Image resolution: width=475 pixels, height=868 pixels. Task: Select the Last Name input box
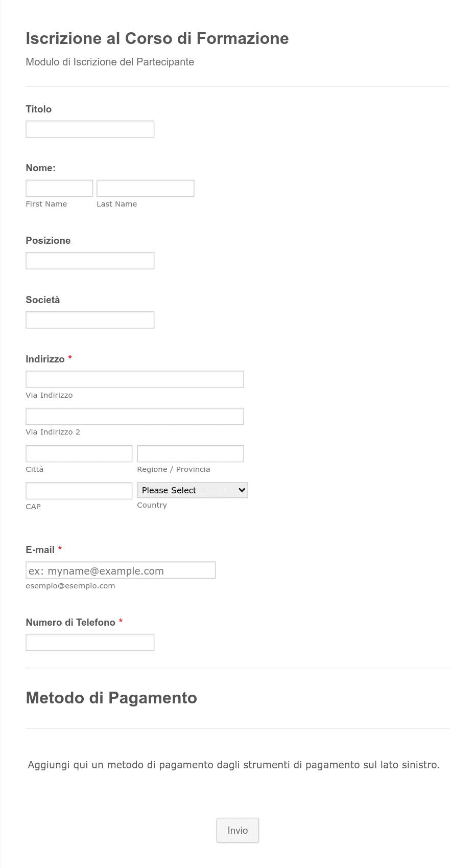[x=146, y=188]
